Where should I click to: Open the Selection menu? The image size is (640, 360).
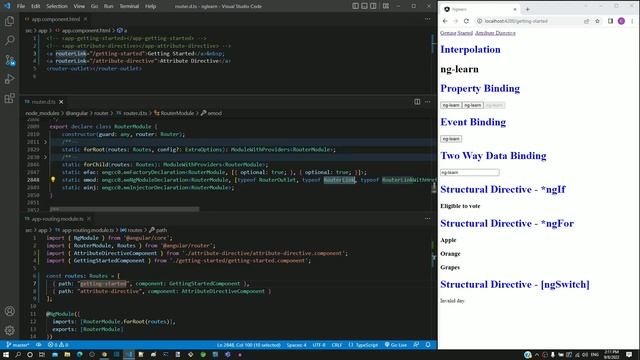point(57,6)
